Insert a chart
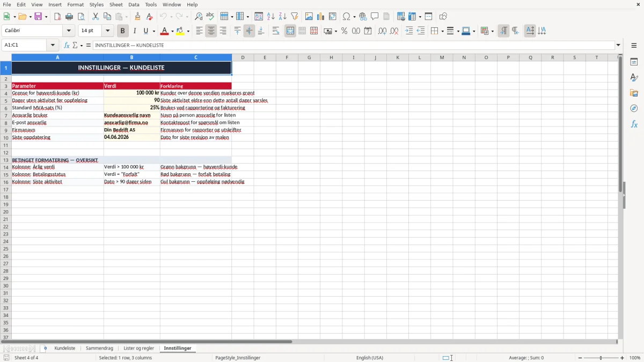 click(320, 17)
